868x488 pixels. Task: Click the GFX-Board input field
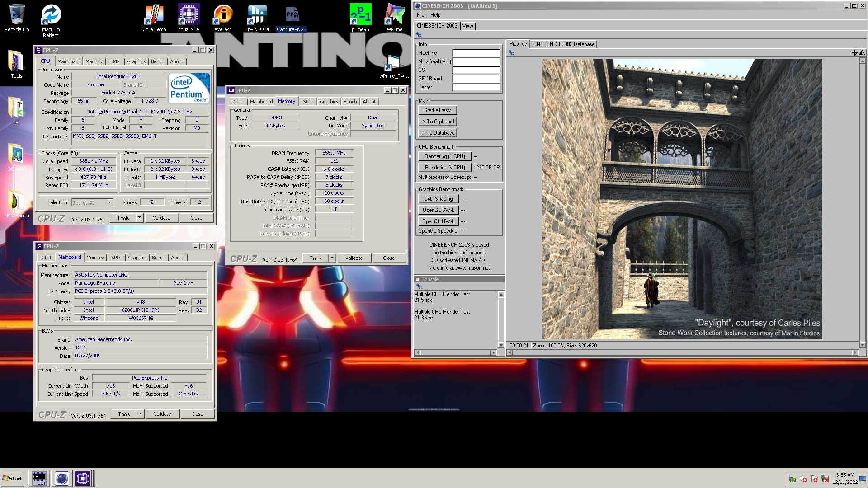[476, 79]
